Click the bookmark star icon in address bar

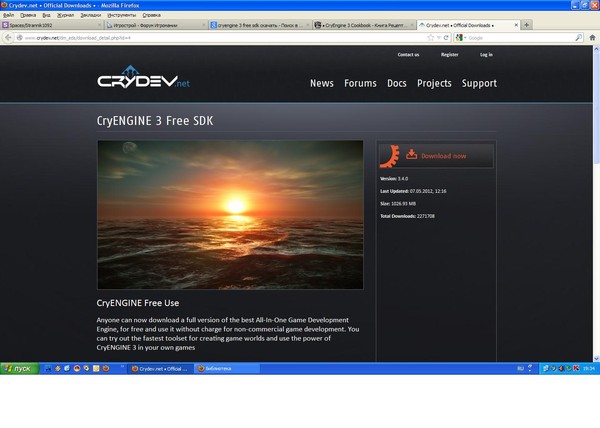tap(430, 37)
